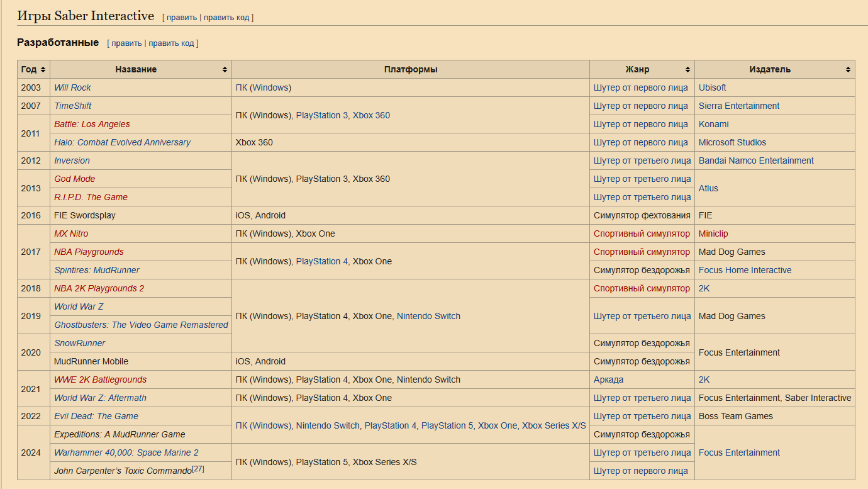Open Спортивный симулятор link in MX Nitro row
The height and width of the screenshot is (489, 868).
[x=642, y=233]
